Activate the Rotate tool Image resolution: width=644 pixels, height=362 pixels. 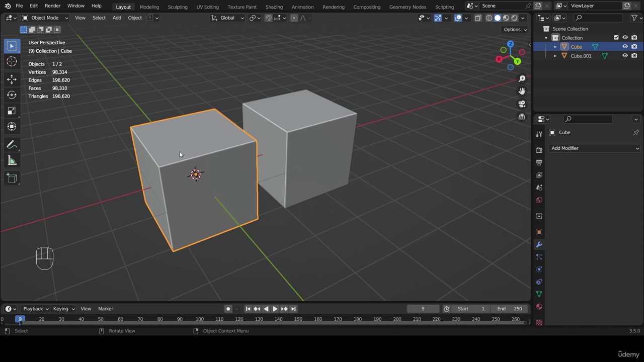(12, 95)
